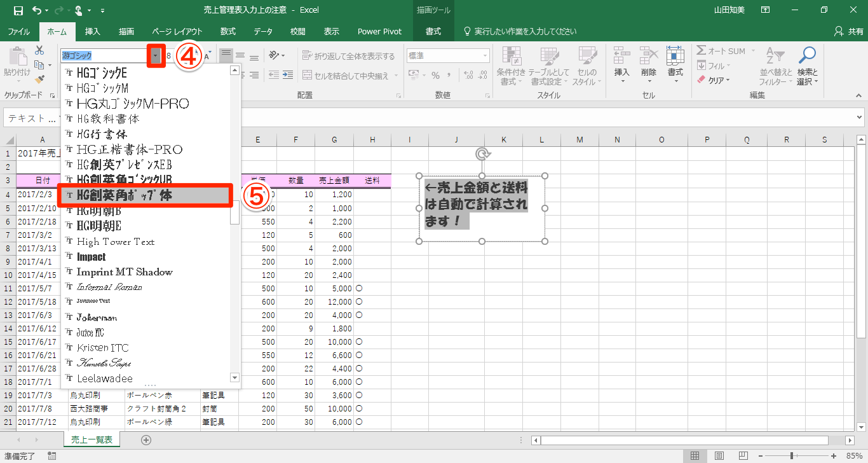Align text to the vertical middle
This screenshot has height=463, width=868.
(240, 56)
